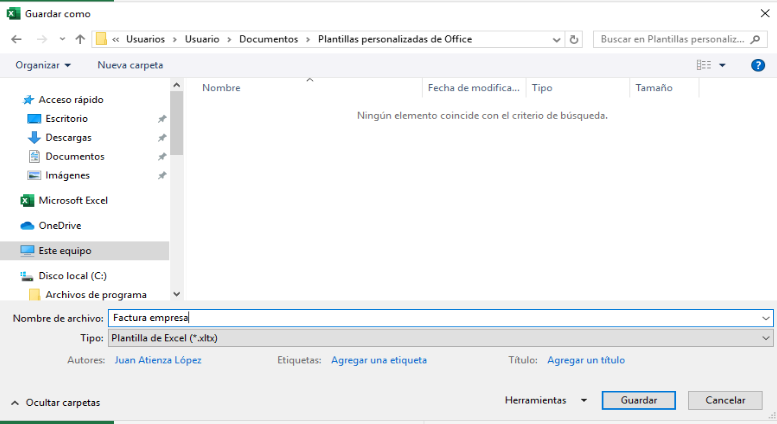The width and height of the screenshot is (777, 424).
Task: Go forward with the right arrow
Action: [x=42, y=39]
